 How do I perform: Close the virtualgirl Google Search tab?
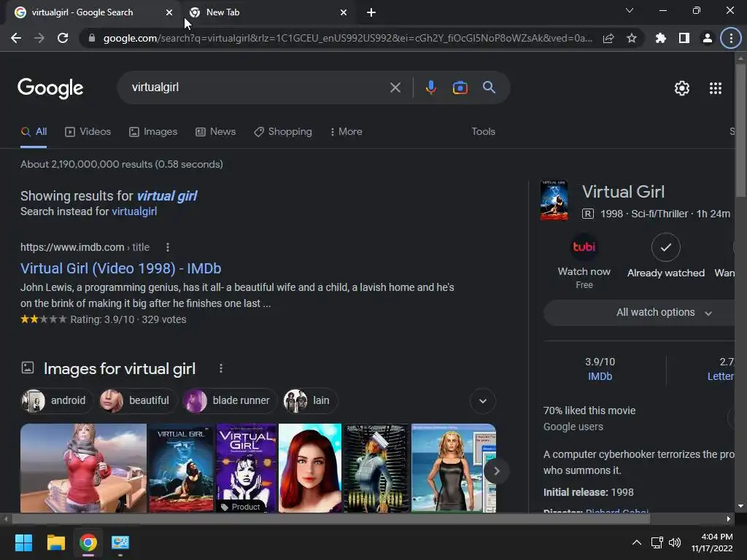[169, 12]
